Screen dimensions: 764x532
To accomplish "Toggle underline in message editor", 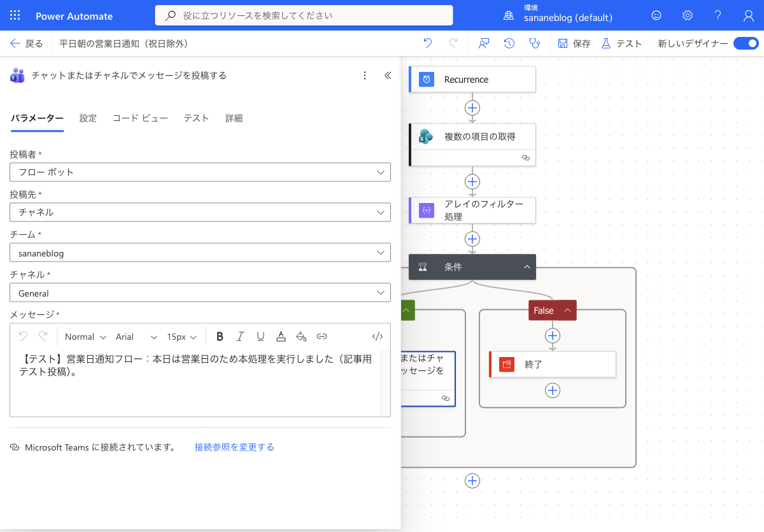I will [260, 337].
